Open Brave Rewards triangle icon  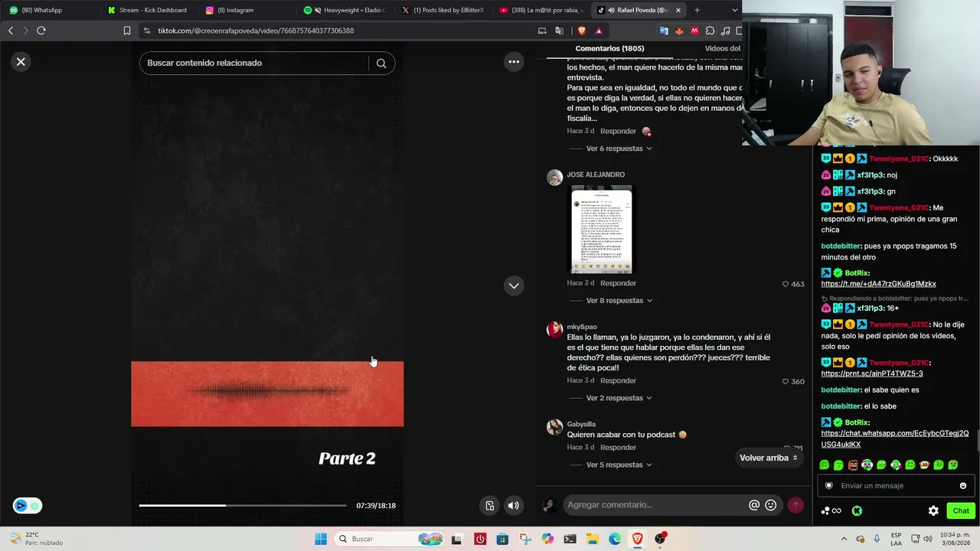(x=599, y=31)
